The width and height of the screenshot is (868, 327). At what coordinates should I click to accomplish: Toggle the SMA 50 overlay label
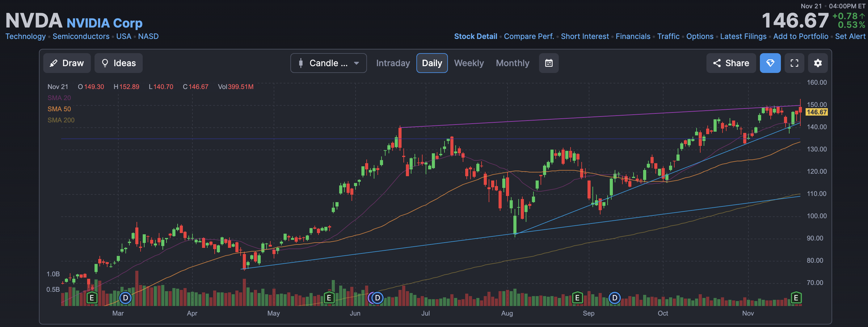pyautogui.click(x=59, y=109)
